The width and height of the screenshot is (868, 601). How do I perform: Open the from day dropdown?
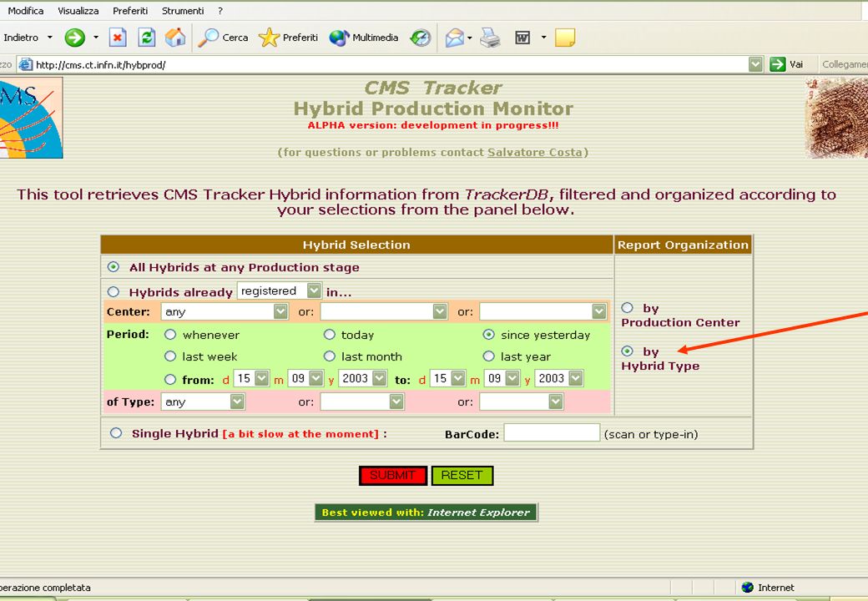click(251, 378)
